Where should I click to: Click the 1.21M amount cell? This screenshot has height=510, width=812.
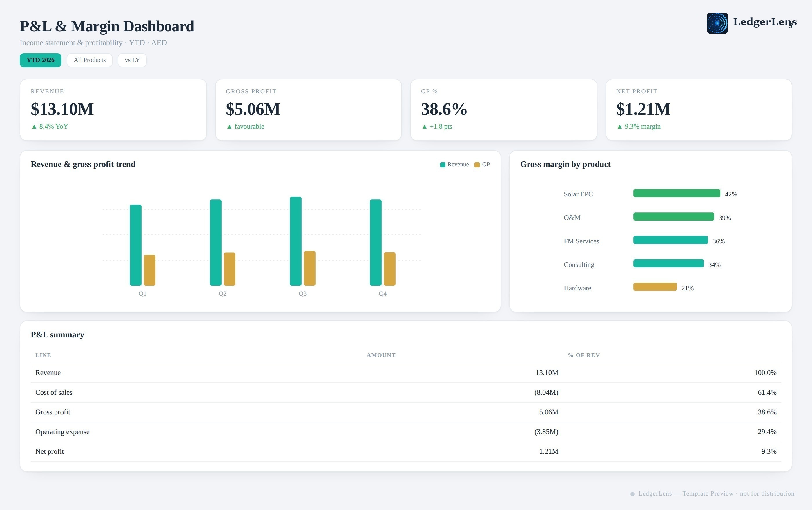549,451
